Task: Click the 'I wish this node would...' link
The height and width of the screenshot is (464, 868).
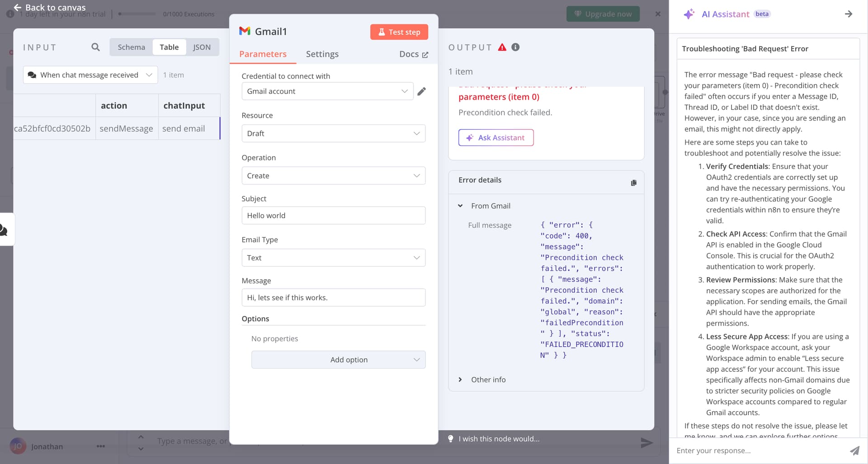Action: tap(499, 439)
